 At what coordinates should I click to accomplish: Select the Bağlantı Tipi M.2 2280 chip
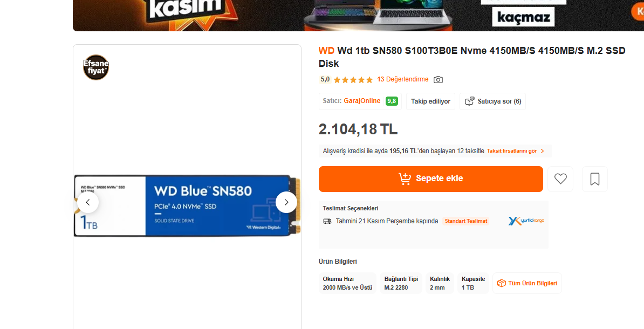click(401, 283)
